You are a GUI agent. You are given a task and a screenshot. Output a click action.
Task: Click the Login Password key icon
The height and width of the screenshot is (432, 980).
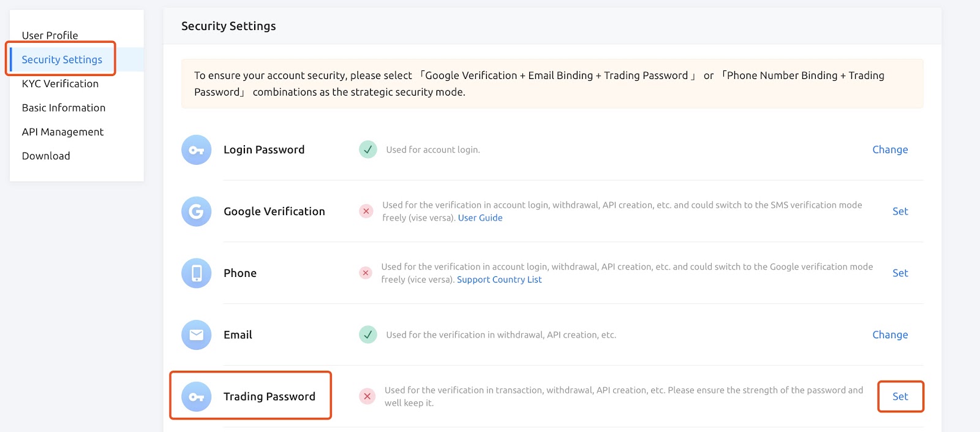point(196,150)
